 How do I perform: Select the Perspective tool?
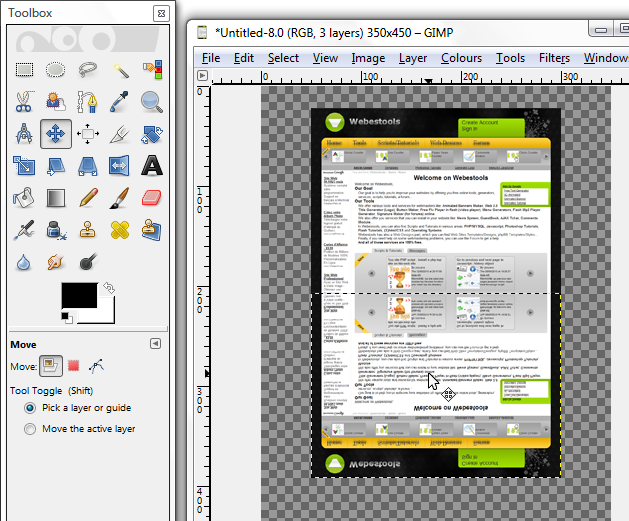[87, 166]
